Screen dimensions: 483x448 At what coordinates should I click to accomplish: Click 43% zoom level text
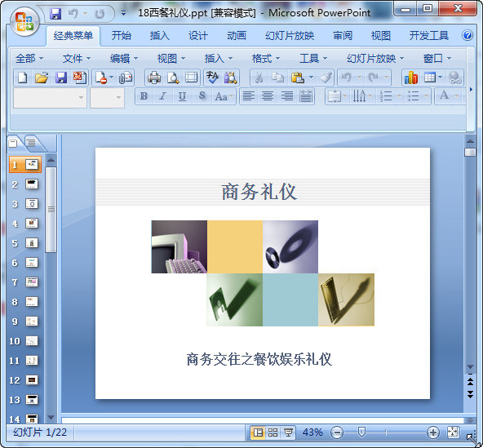tap(312, 432)
